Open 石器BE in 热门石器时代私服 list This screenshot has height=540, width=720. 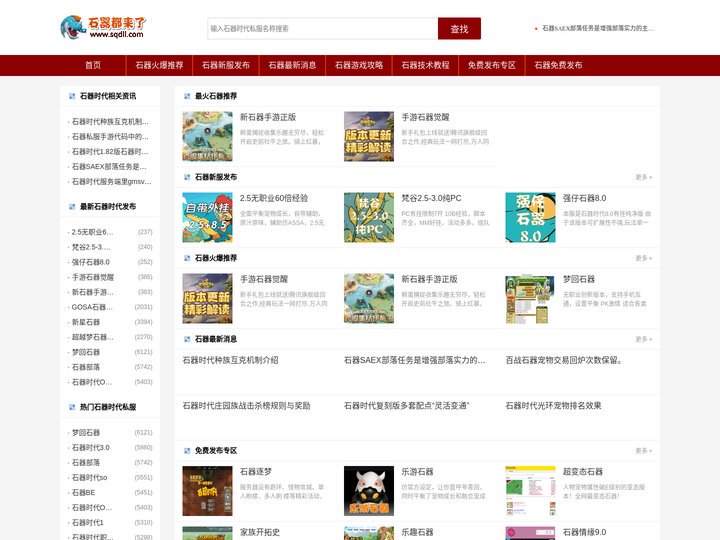83,492
